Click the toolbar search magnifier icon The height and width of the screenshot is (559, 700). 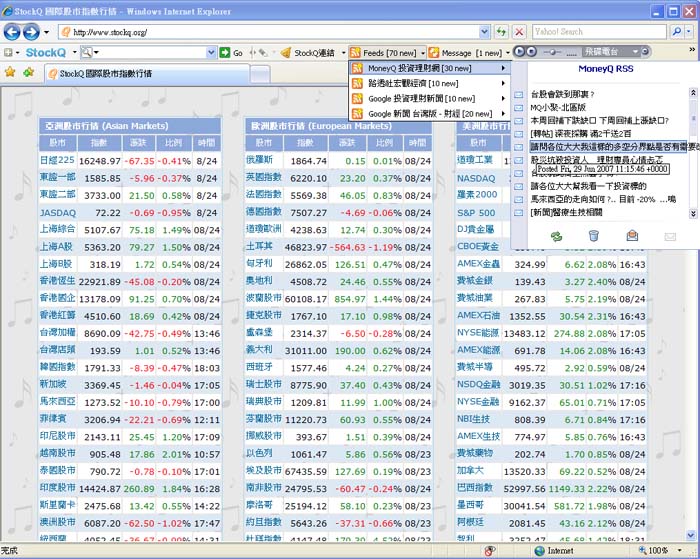(87, 53)
